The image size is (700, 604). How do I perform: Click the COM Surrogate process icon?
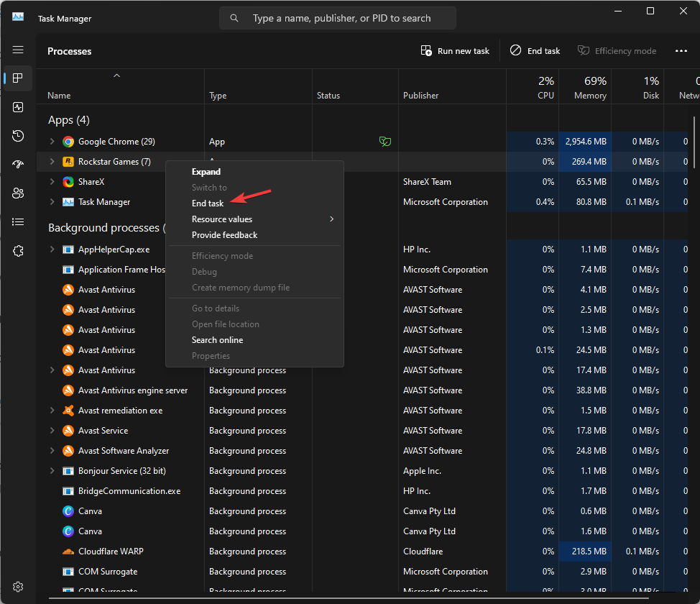(68, 572)
